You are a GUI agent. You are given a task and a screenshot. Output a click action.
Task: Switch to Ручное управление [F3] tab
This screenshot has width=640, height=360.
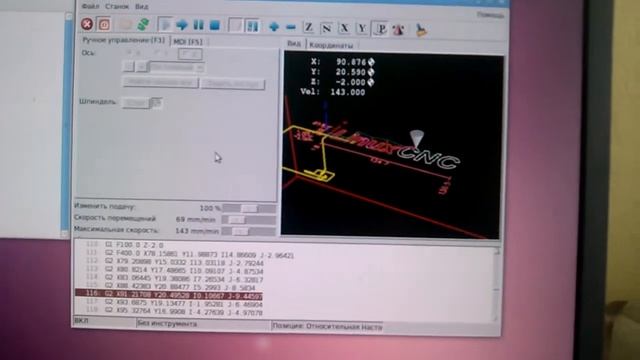click(123, 40)
